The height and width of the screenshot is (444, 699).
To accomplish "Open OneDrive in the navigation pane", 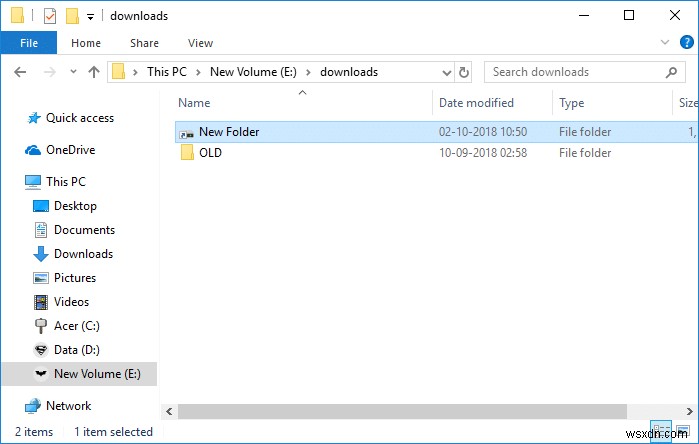I will coord(70,150).
